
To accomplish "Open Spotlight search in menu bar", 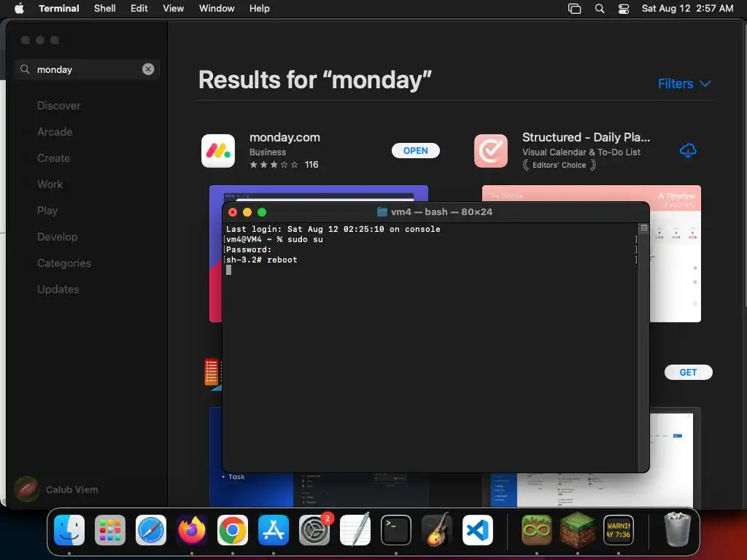I will coord(600,9).
